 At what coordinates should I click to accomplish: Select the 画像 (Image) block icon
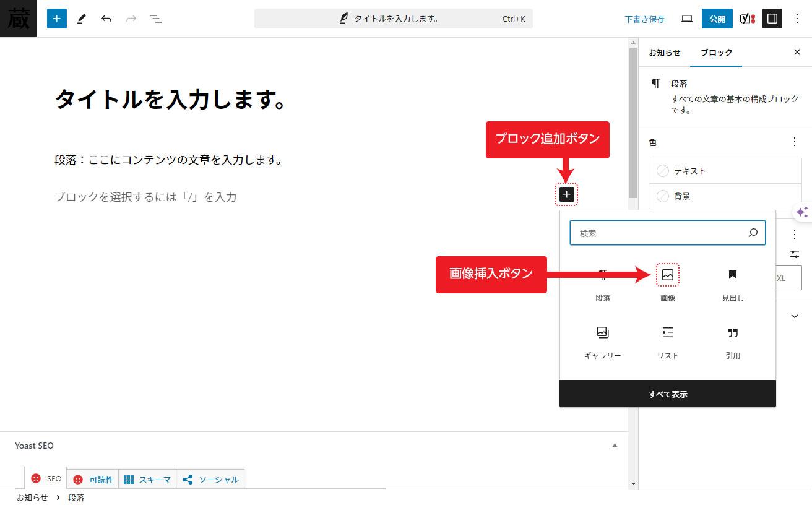click(667, 275)
